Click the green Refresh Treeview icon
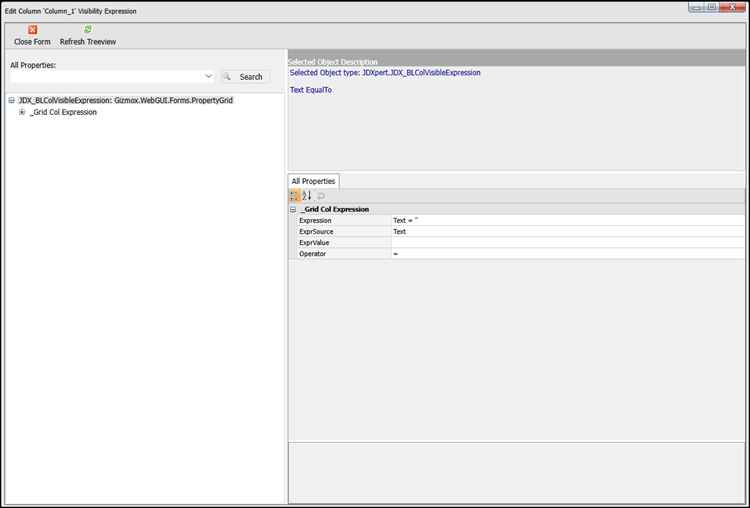This screenshot has width=750, height=508. (88, 30)
